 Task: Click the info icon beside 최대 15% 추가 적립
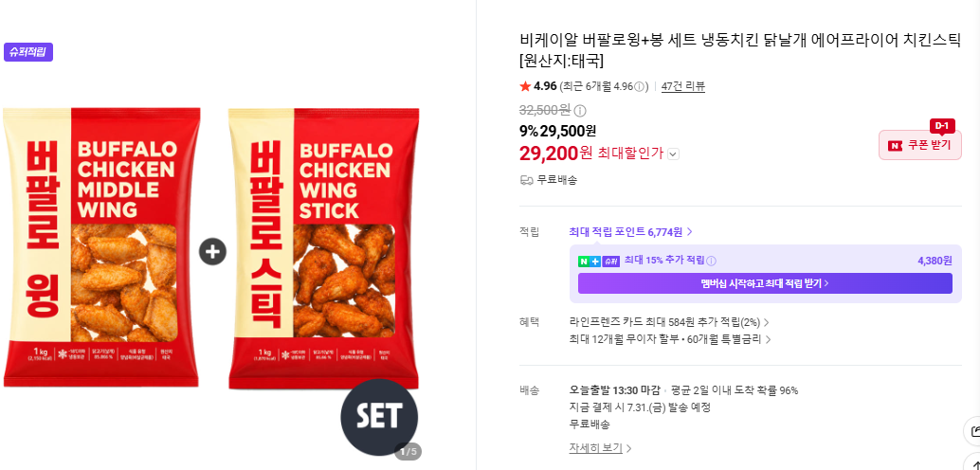click(x=711, y=262)
